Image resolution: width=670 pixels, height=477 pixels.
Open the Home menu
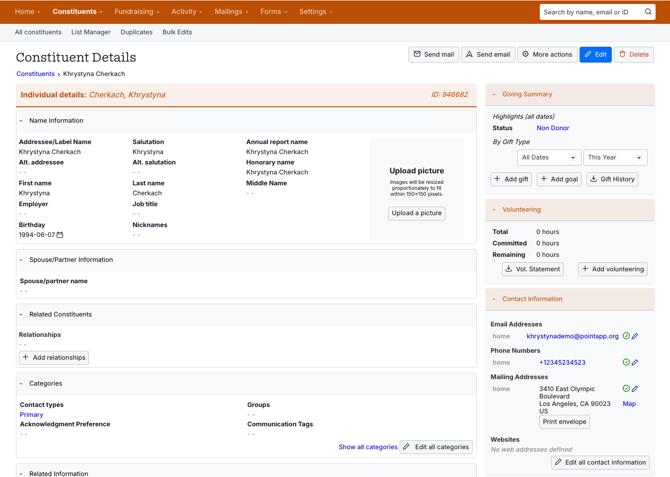coord(27,12)
